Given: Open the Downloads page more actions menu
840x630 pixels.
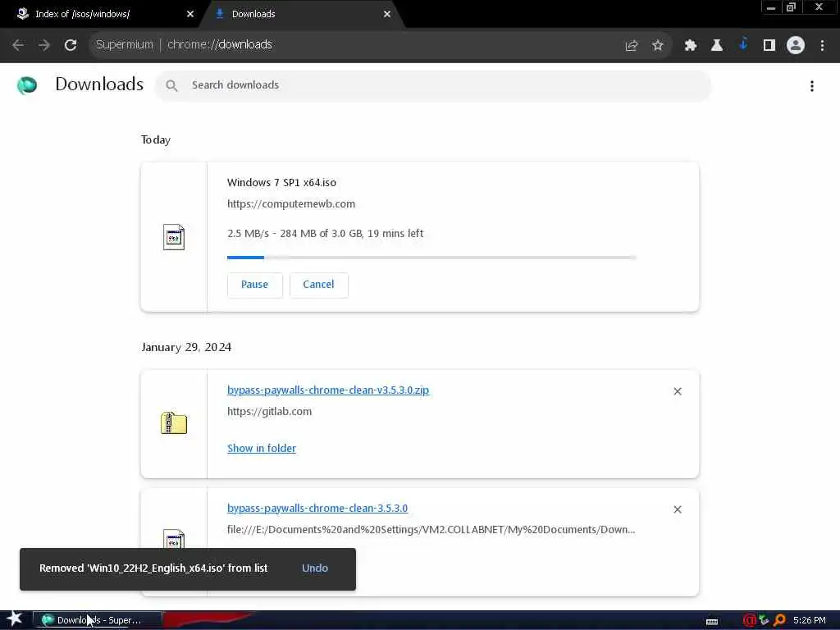Looking at the screenshot, I should [x=812, y=86].
